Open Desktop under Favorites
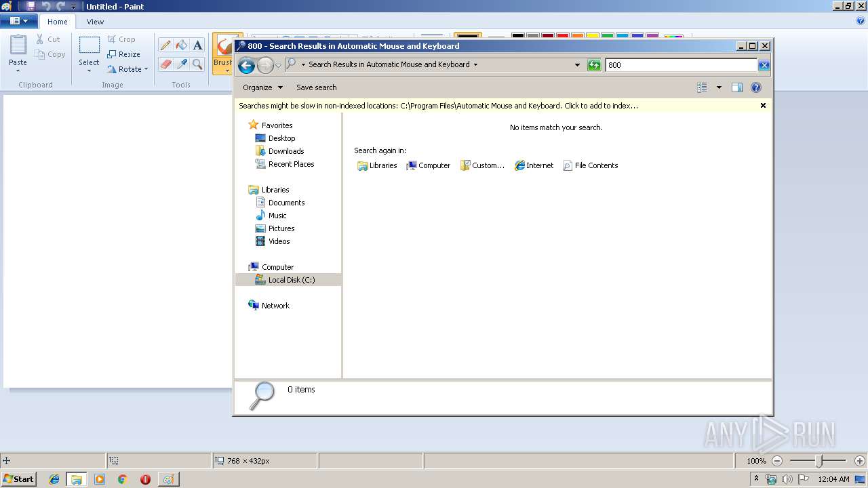The image size is (868, 488). 275,138
